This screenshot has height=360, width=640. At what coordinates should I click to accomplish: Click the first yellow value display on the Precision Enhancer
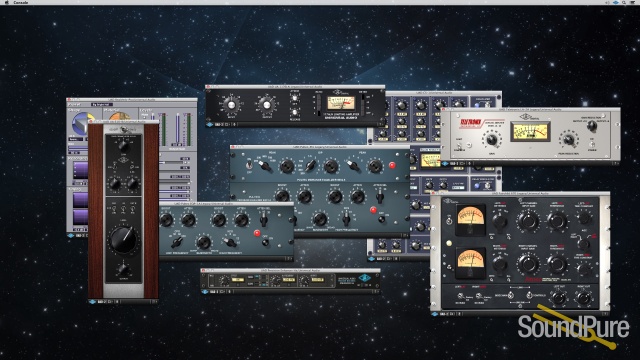[238, 280]
